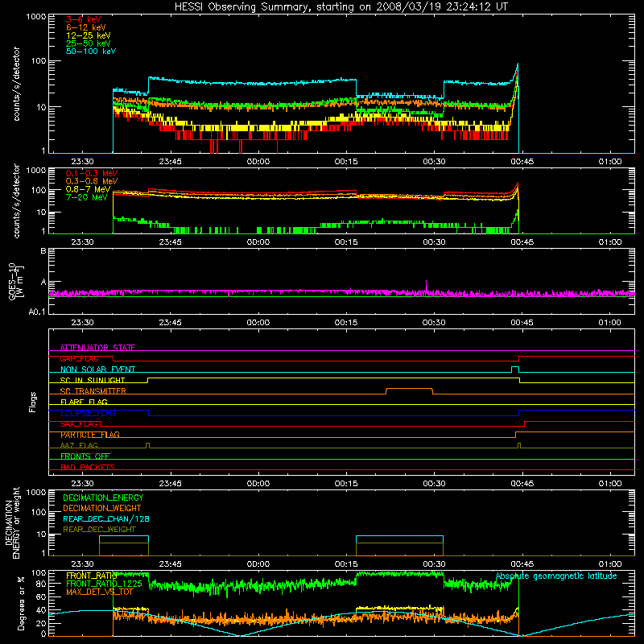Select the 3-6 keV legend label
This screenshot has width=644, height=644.
pyautogui.click(x=84, y=19)
